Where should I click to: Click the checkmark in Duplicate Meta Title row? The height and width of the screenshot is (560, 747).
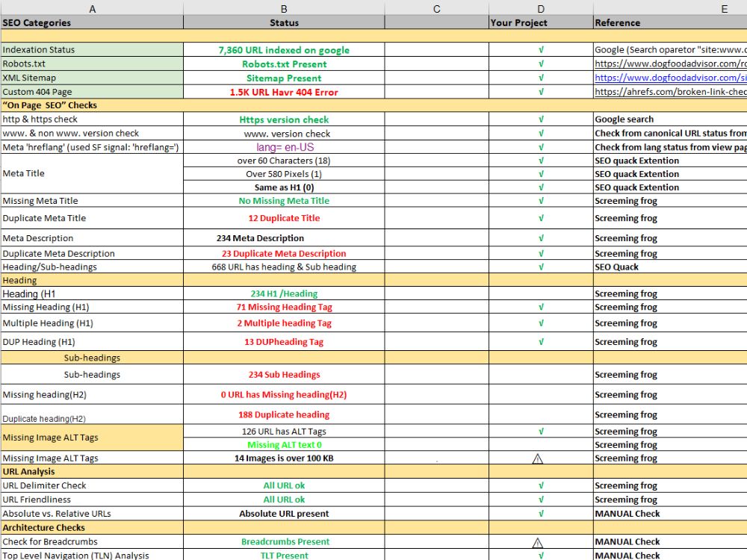[x=541, y=218]
